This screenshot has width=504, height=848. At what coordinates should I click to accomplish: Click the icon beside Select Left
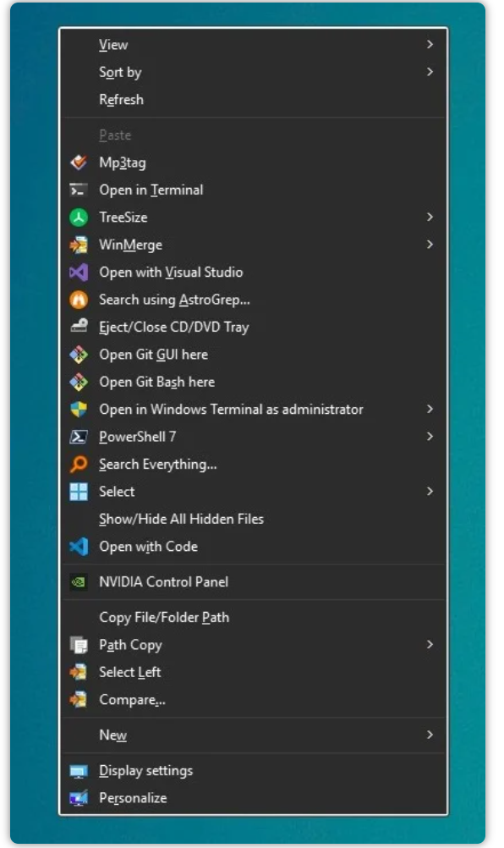coord(79,672)
